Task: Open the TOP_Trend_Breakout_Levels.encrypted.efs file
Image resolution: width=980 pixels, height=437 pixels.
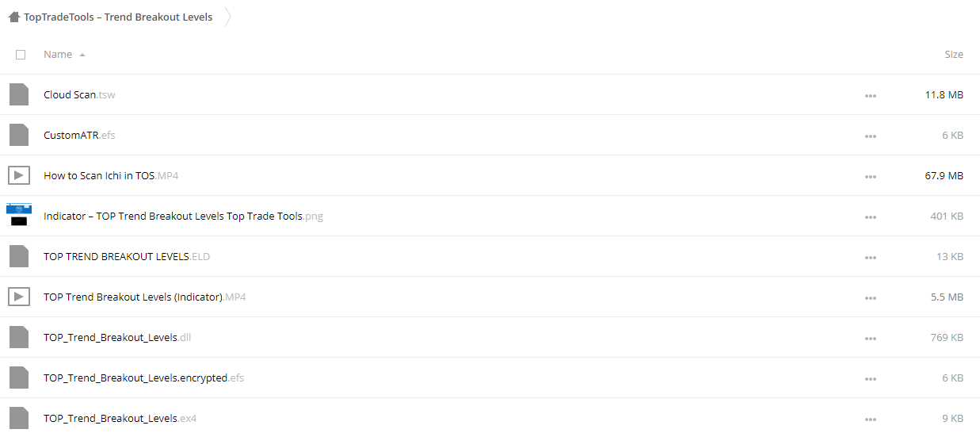Action: (143, 378)
